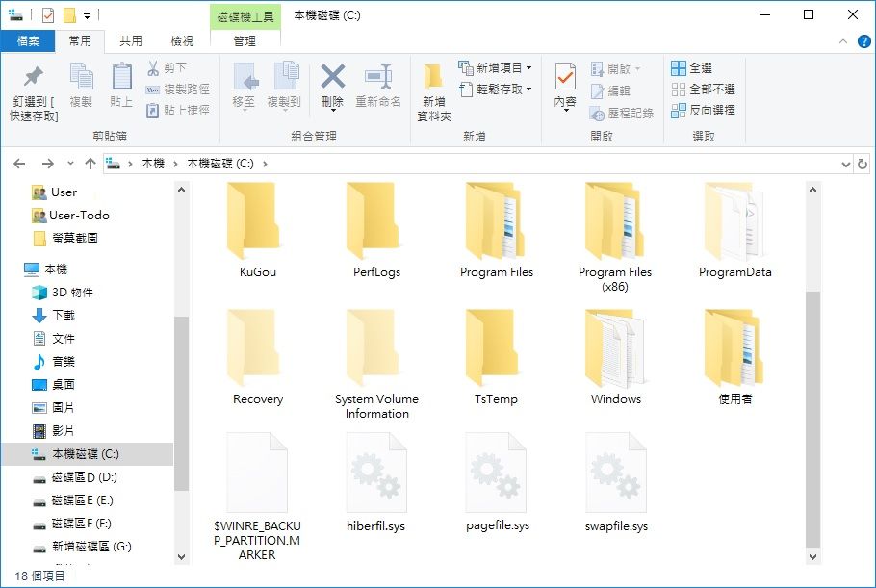Open Easy access (輕鬆存取) dropdown
The width and height of the screenshot is (876, 588).
(495, 89)
